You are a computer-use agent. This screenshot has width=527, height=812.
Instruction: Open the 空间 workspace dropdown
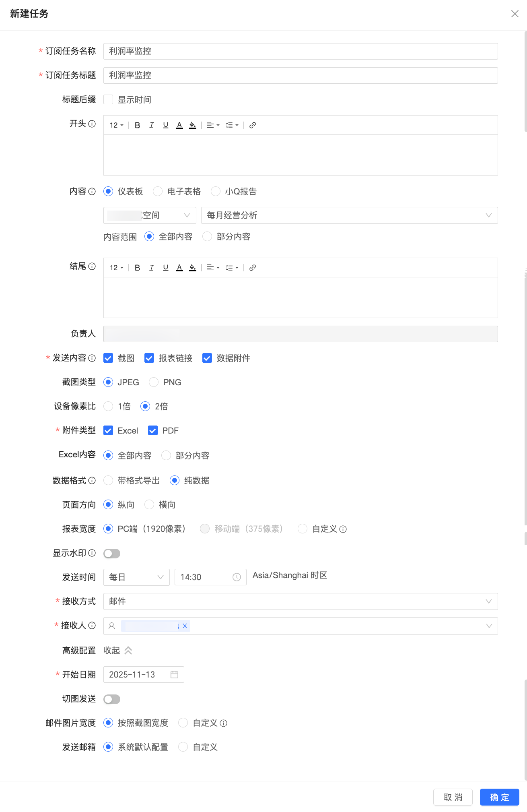150,215
